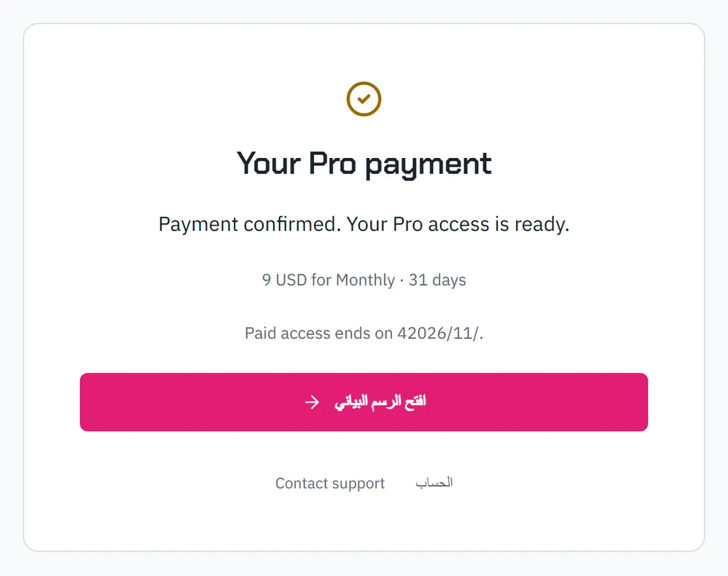Click 'Your Pro access is ready' sentence
This screenshot has height=576, width=728.
(458, 224)
